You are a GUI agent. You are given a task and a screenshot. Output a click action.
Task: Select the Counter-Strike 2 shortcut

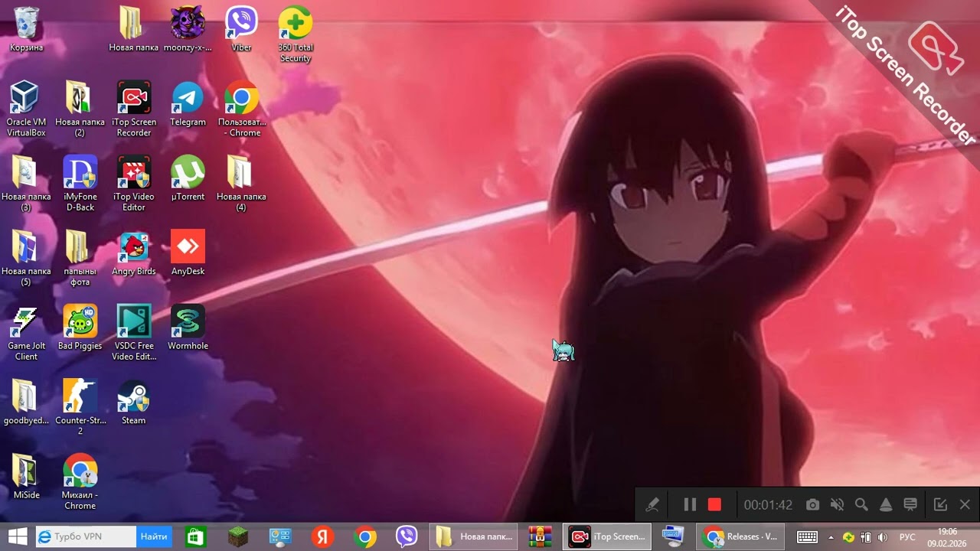[x=80, y=407]
